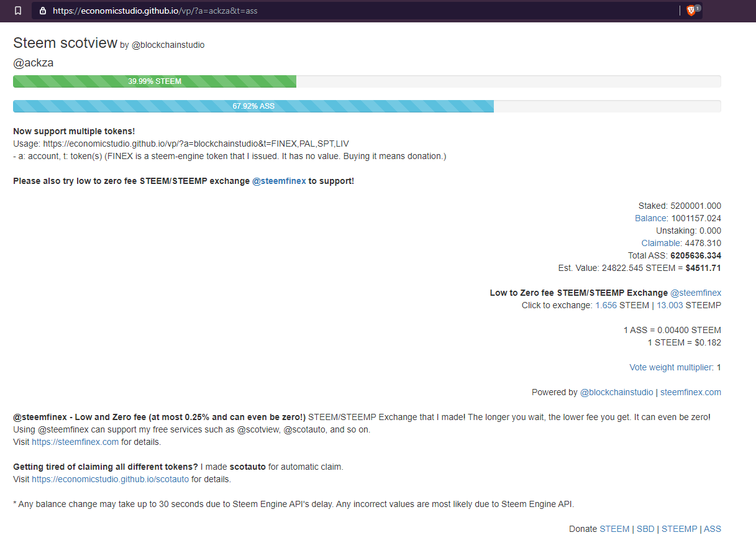Screen dimensions: 756x535
Task: Open @blockchainstudio link after Powered by
Action: click(616, 392)
